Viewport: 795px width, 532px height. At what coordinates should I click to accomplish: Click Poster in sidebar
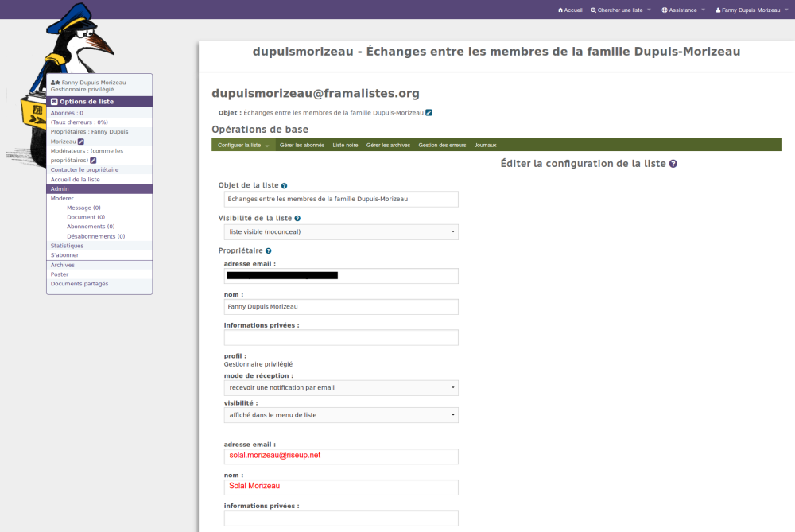(60, 274)
